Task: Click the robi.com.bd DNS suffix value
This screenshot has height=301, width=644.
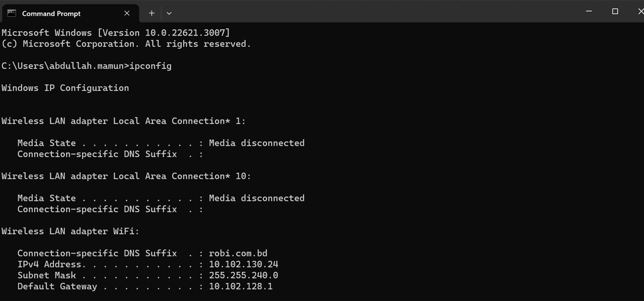Action: coord(238,253)
